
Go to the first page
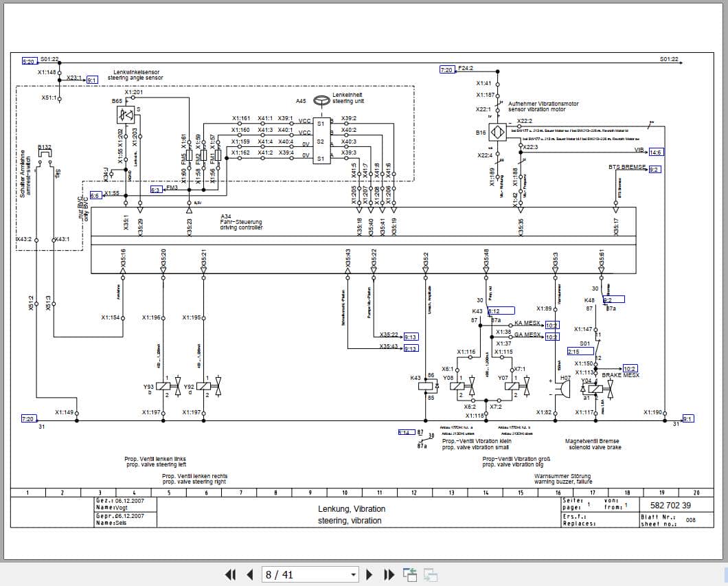(x=230, y=575)
